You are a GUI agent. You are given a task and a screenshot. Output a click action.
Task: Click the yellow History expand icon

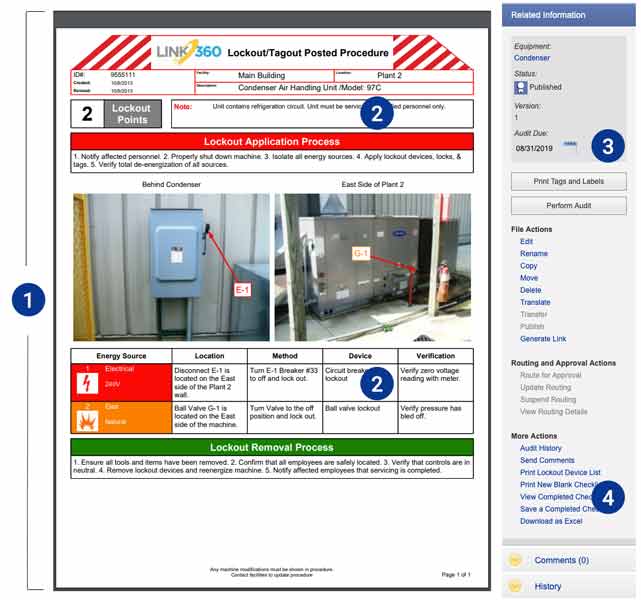[516, 586]
